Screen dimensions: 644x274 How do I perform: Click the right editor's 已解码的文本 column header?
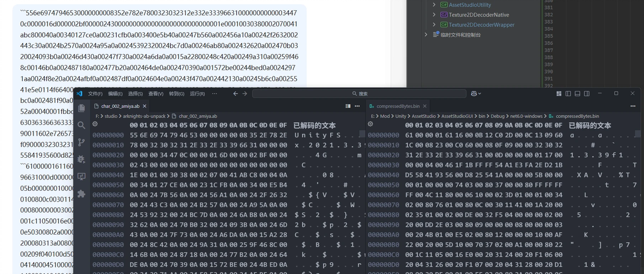tap(590, 125)
